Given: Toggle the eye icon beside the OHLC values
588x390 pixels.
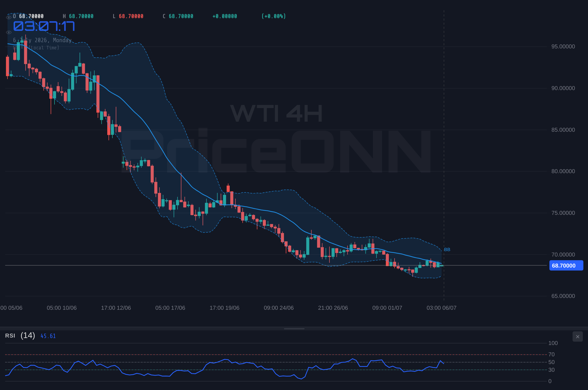Looking at the screenshot, I should [9, 17].
